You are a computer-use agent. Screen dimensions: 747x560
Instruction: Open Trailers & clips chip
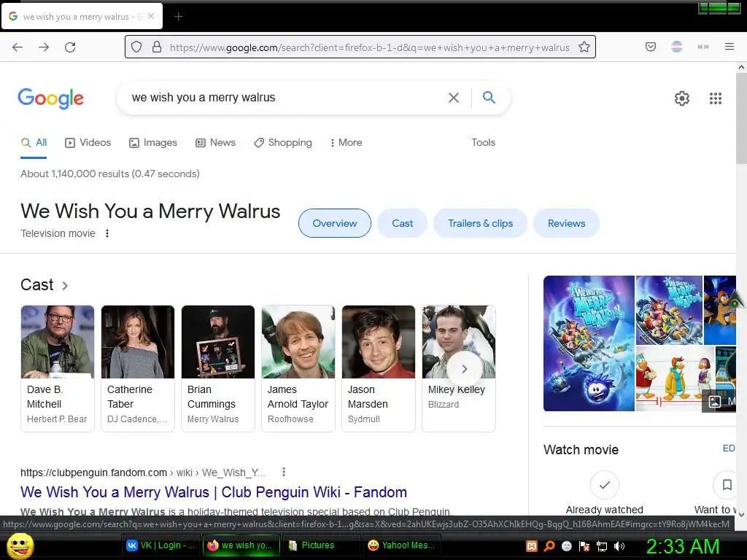[480, 223]
